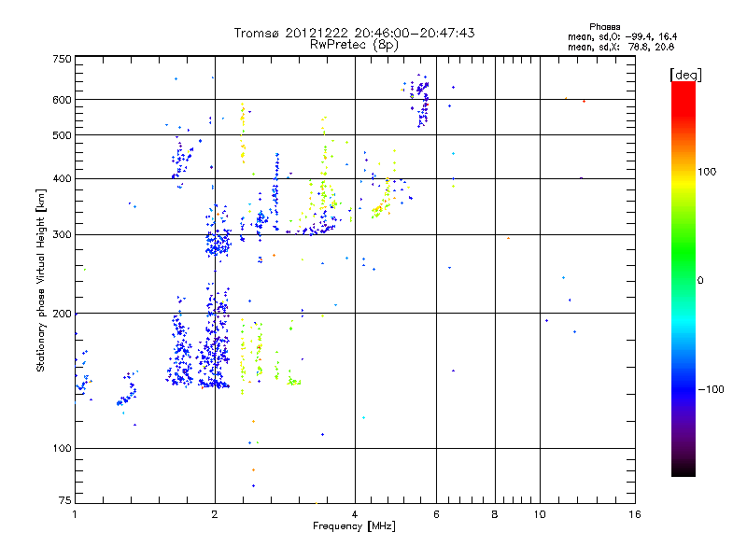Click the x-axis tick label '1'
The image size is (747, 560).
[75, 514]
